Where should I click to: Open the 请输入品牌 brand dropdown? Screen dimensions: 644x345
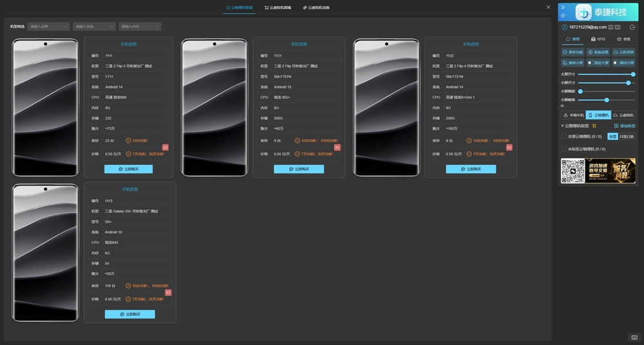(x=48, y=26)
